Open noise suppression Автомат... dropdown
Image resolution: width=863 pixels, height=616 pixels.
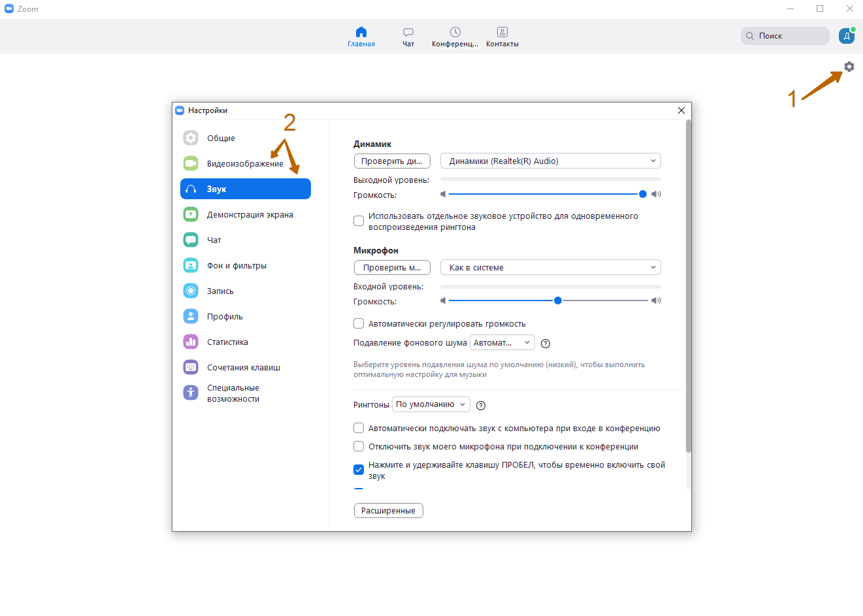[x=502, y=342]
